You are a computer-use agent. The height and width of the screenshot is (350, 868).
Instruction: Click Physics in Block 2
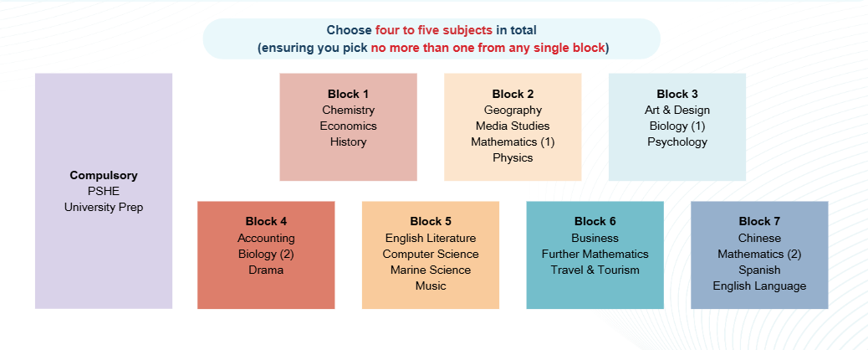[x=513, y=157]
